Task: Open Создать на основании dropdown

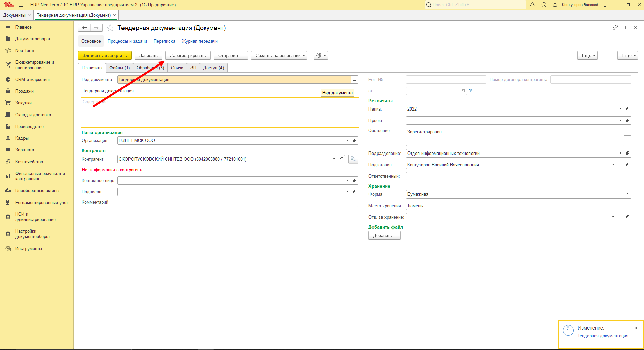Action: [x=279, y=55]
